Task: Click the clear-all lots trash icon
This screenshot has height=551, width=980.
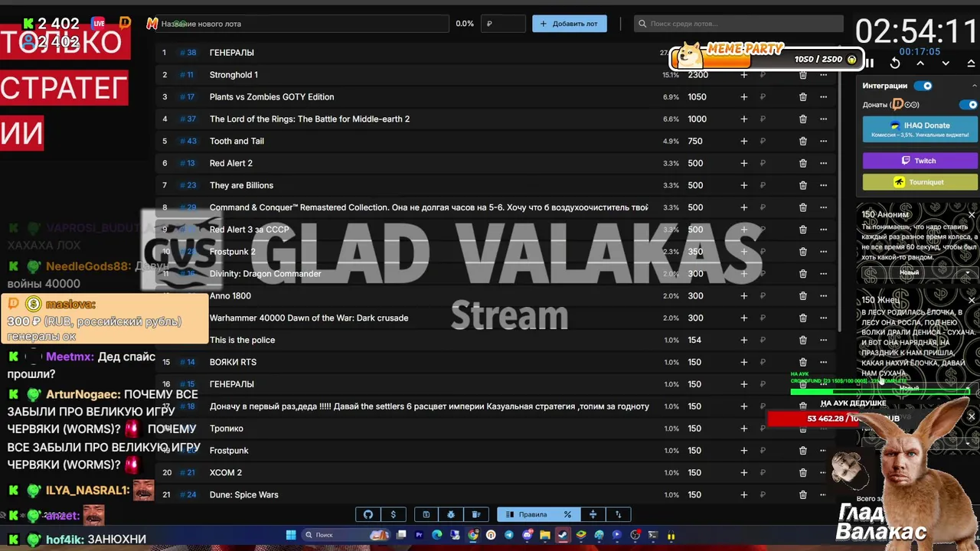Action: pos(475,514)
